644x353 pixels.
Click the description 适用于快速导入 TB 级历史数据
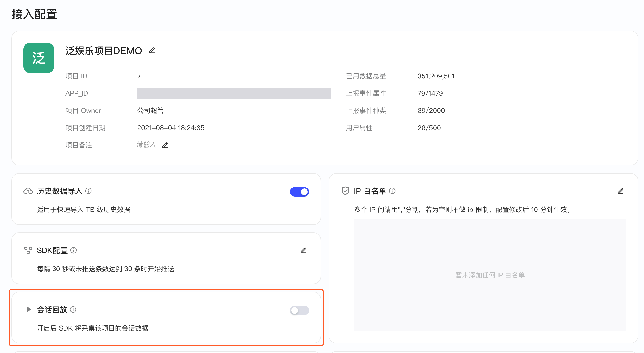pyautogui.click(x=84, y=210)
